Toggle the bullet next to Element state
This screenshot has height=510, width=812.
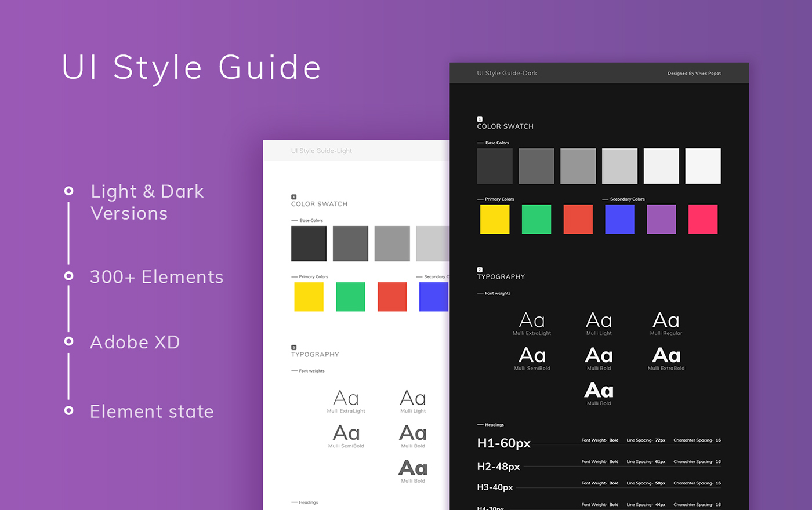(69, 411)
